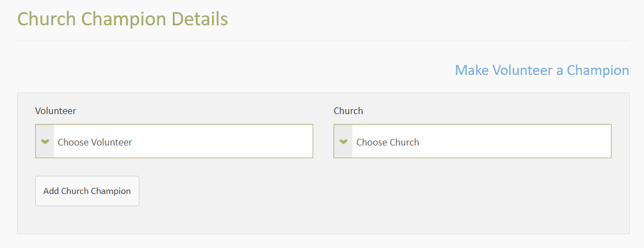Click the grey arrow box left of Choose Church
The width and height of the screenshot is (644, 248).
pyautogui.click(x=343, y=142)
